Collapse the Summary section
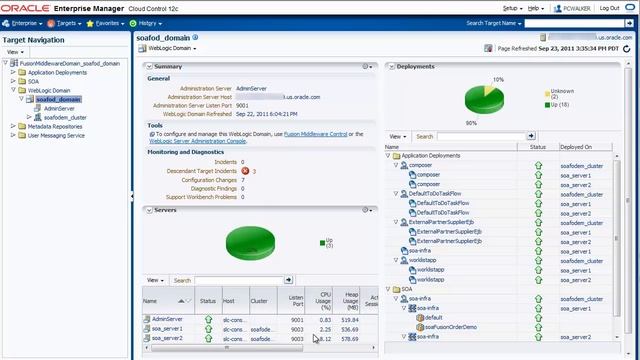 pyautogui.click(x=149, y=66)
